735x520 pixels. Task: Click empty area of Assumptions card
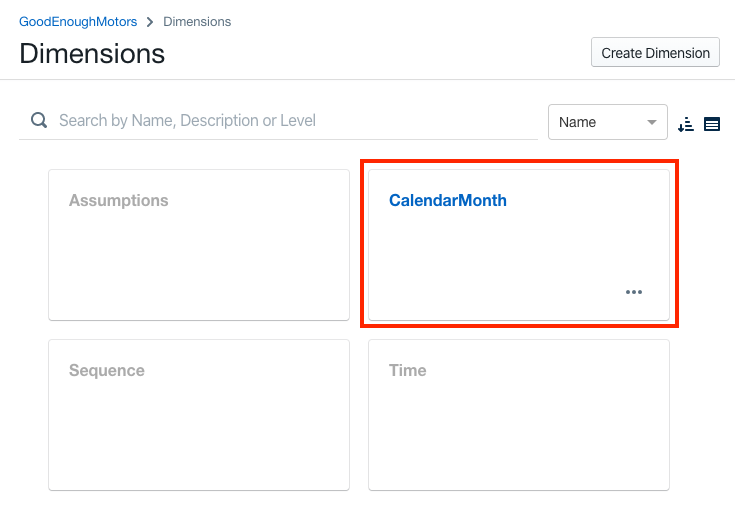click(x=198, y=265)
